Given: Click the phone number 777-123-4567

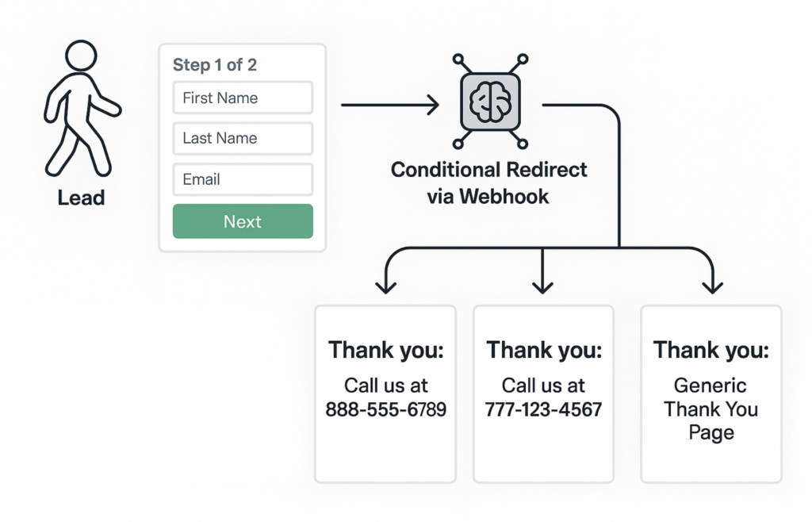Looking at the screenshot, I should click(x=543, y=410).
